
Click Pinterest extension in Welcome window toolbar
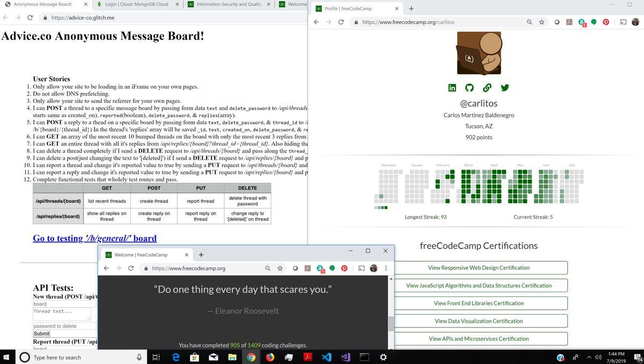(344, 268)
